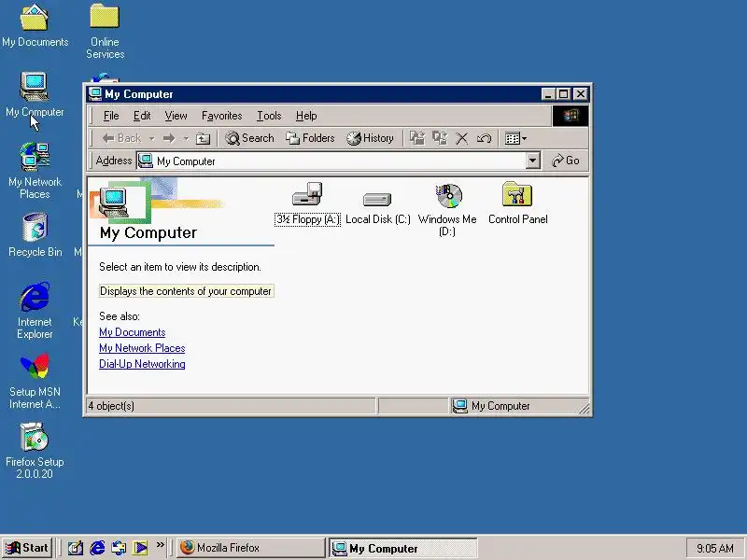Click Show Desktop quick launch icon

coord(75,548)
